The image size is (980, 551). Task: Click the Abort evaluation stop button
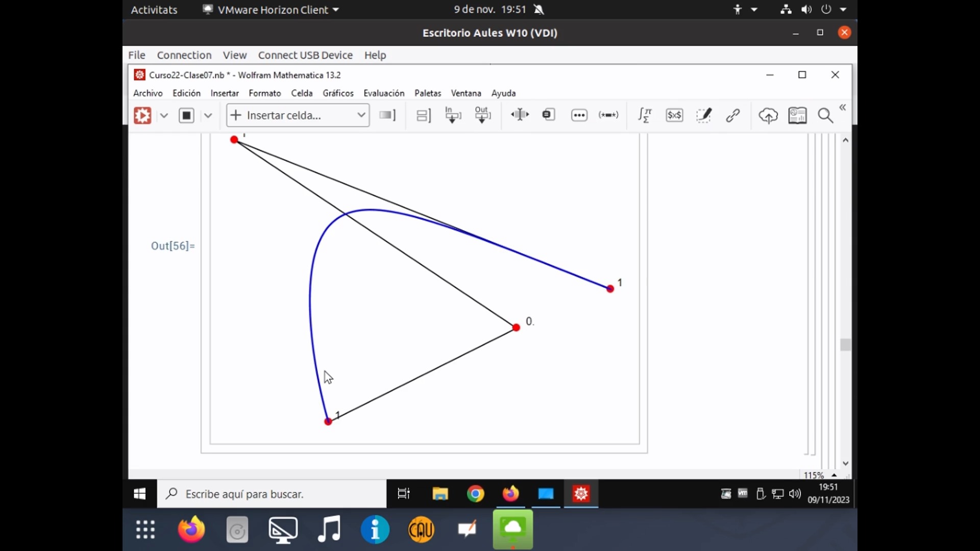187,115
